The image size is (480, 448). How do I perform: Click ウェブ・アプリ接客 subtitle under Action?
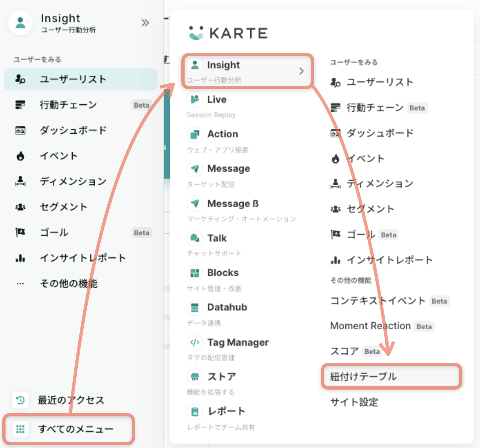(x=218, y=150)
